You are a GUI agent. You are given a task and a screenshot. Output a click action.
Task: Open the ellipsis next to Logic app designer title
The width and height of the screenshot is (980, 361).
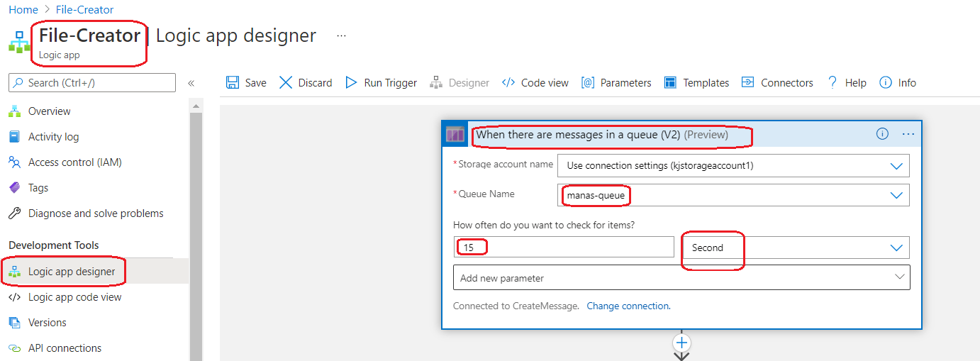342,35
